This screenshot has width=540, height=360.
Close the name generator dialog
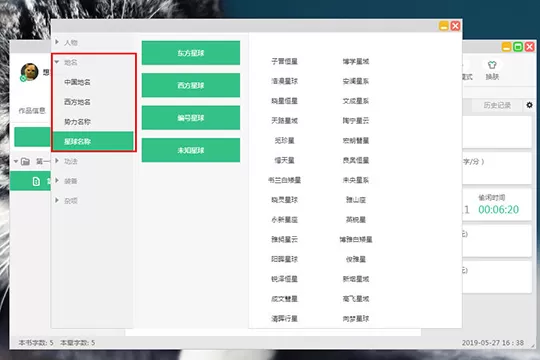pyautogui.click(x=455, y=26)
